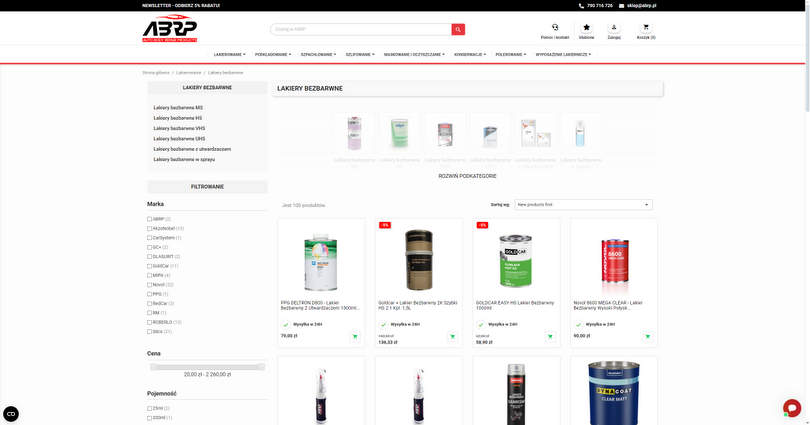Expand the Lakierowanie menu dropdown
This screenshot has width=810, height=425.
(x=230, y=54)
